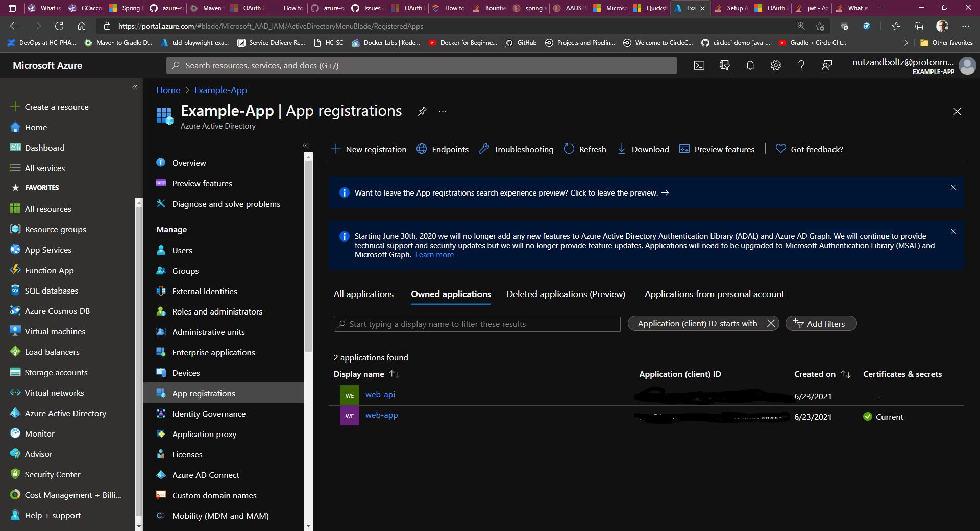Open the Add filters dropdown

coord(821,323)
